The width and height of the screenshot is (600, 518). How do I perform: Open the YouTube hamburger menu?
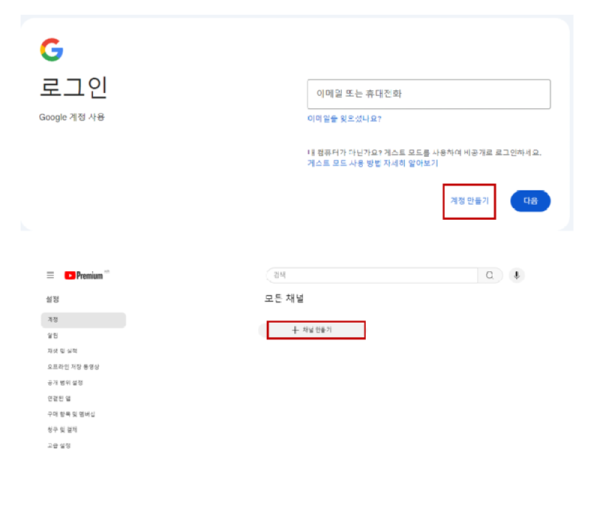pos(51,275)
